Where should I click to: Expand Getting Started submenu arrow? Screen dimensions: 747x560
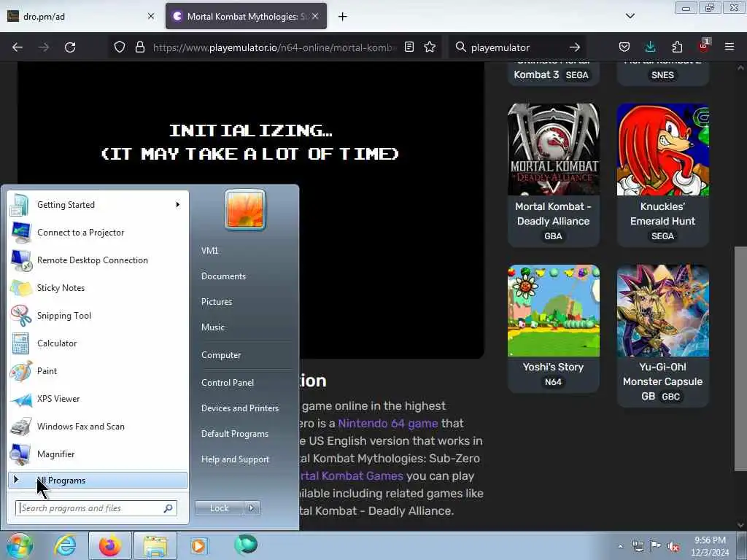click(178, 205)
